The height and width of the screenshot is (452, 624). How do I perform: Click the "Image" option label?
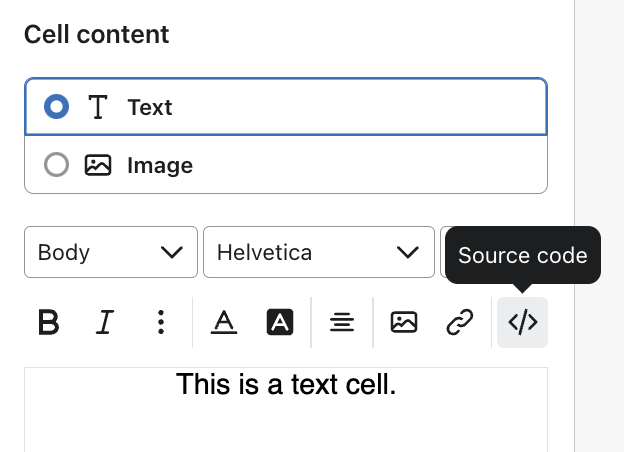(x=160, y=165)
